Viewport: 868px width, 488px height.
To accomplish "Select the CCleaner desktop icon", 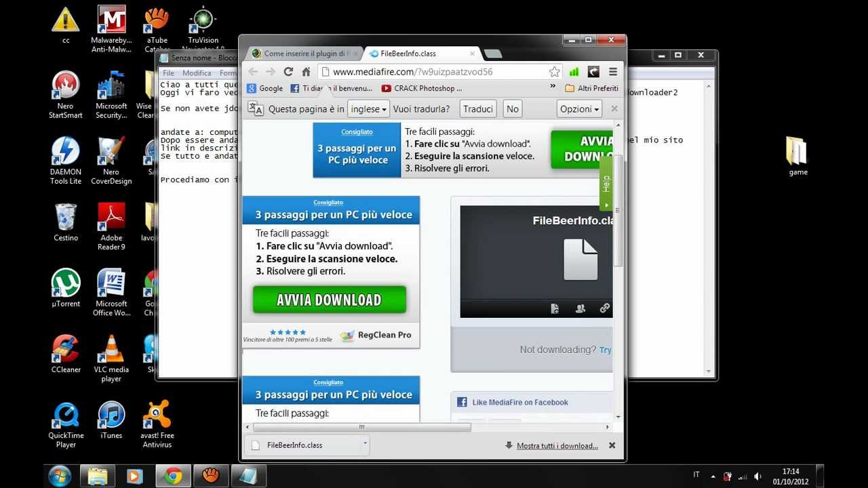I will point(66,354).
